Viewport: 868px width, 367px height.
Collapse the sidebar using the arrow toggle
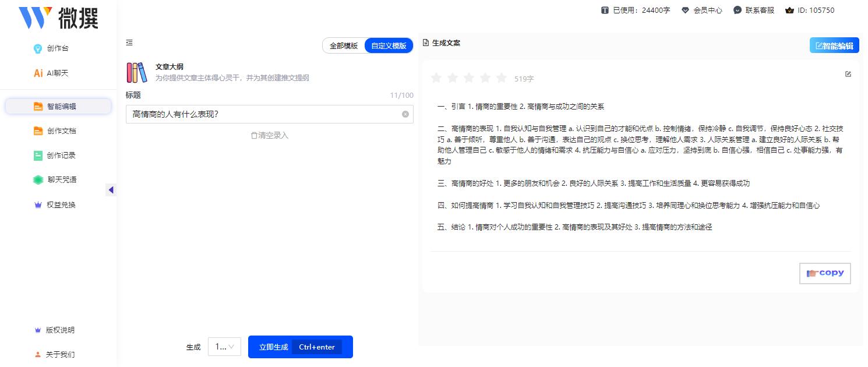[x=111, y=190]
